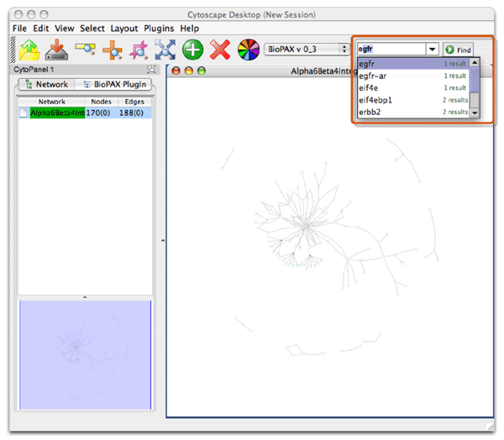Open VizMapper via the color wheel icon

[248, 50]
